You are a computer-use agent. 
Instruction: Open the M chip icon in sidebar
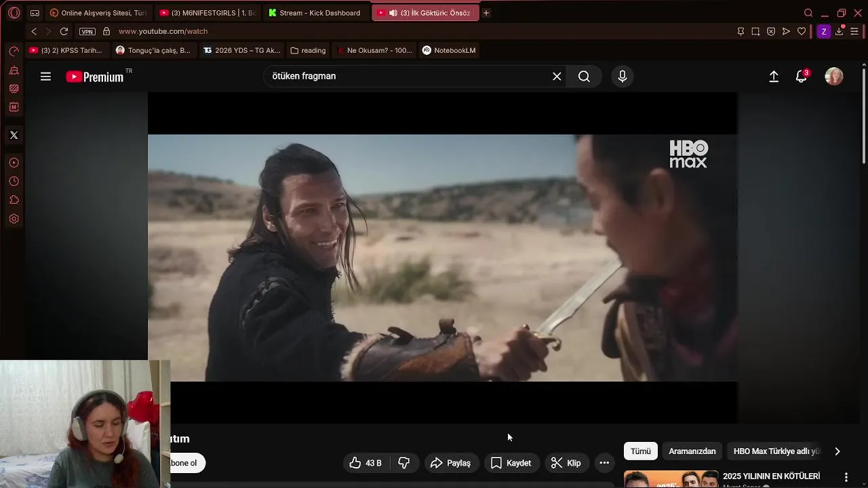(x=14, y=107)
